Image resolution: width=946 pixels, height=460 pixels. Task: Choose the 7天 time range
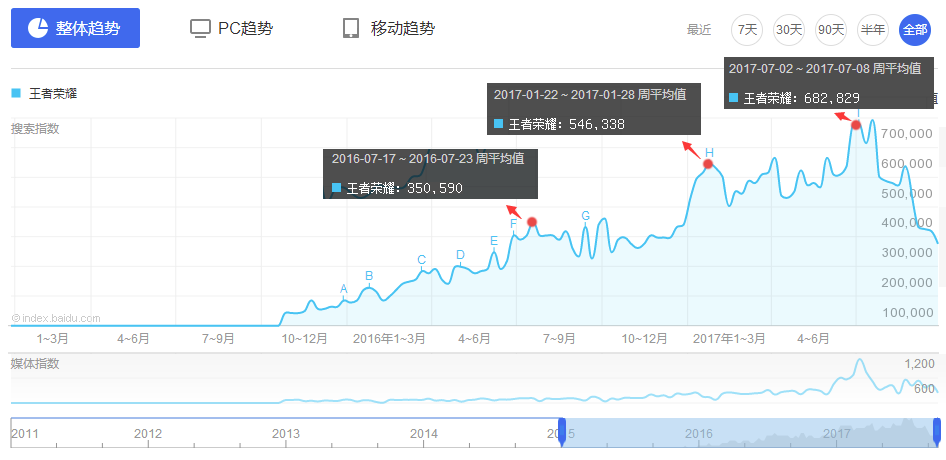[747, 30]
